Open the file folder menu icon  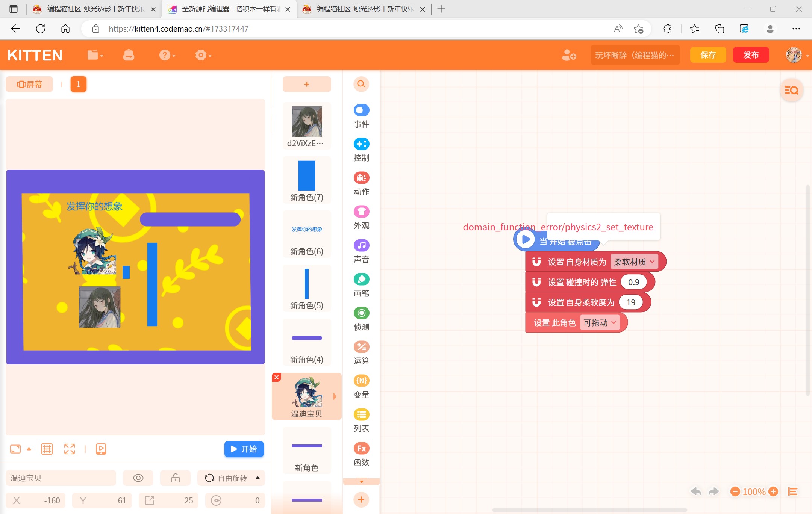95,55
